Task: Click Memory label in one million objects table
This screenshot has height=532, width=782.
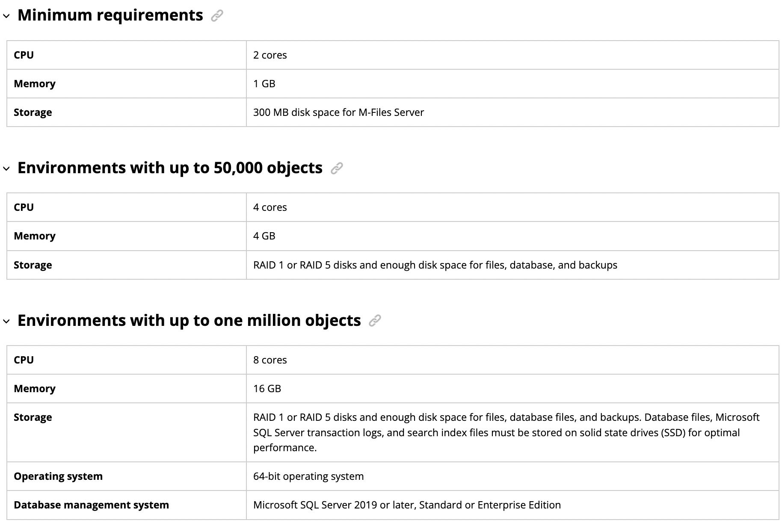Action: pos(35,389)
